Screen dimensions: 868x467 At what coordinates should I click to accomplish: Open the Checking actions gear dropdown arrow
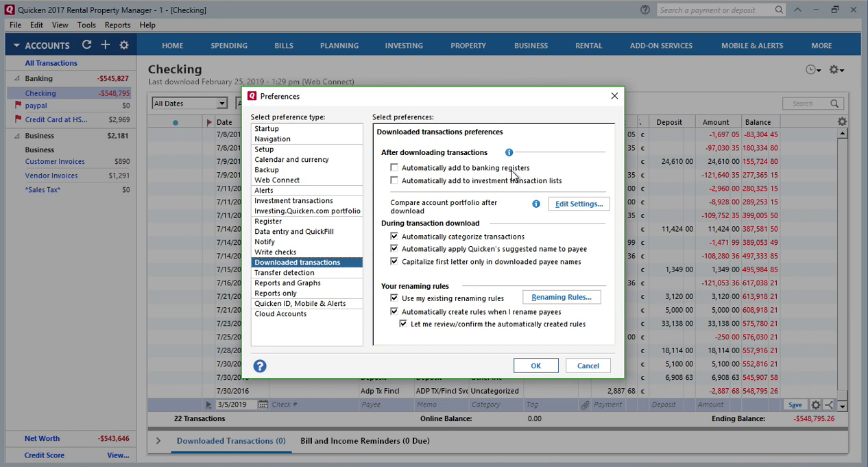point(842,70)
